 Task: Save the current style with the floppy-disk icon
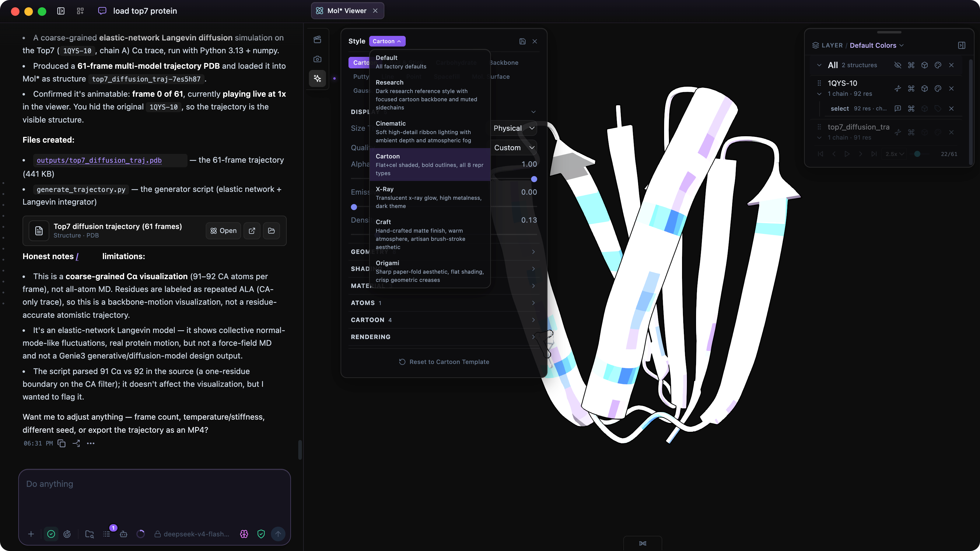(522, 41)
